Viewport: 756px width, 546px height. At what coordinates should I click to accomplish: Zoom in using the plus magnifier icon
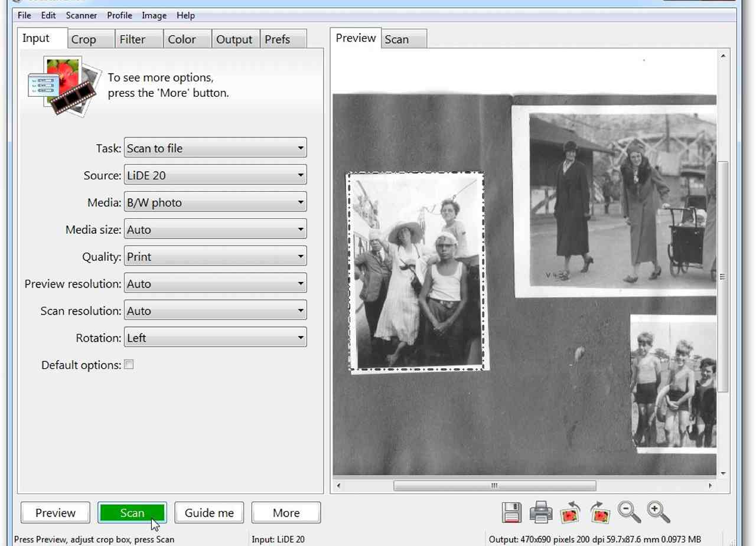tap(659, 512)
